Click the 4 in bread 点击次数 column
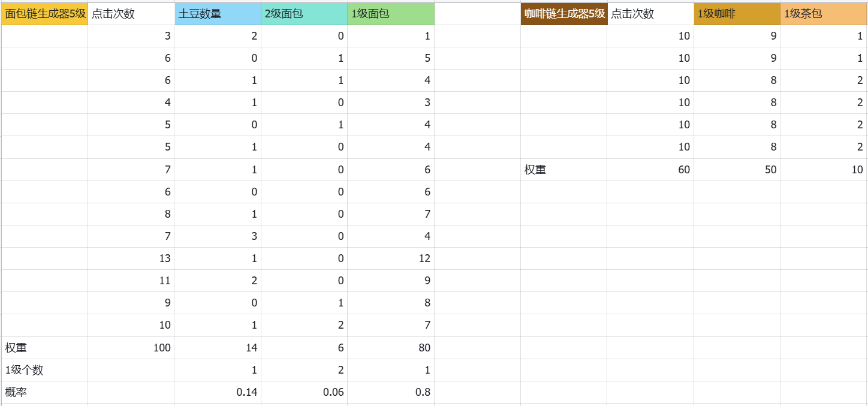868x406 pixels. (x=131, y=103)
